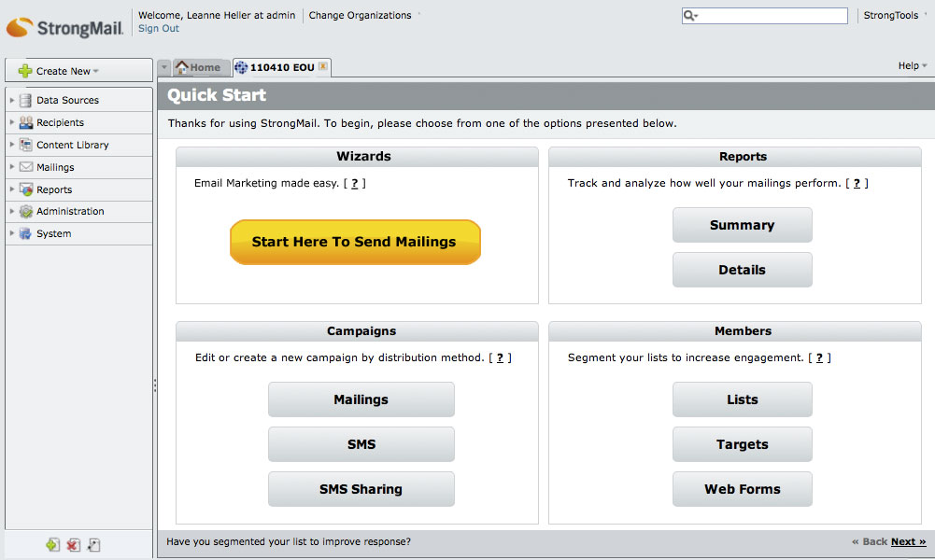Viewport: 935px width, 560px height.
Task: Click the Administration gear icon in sidebar
Action: [x=25, y=212]
